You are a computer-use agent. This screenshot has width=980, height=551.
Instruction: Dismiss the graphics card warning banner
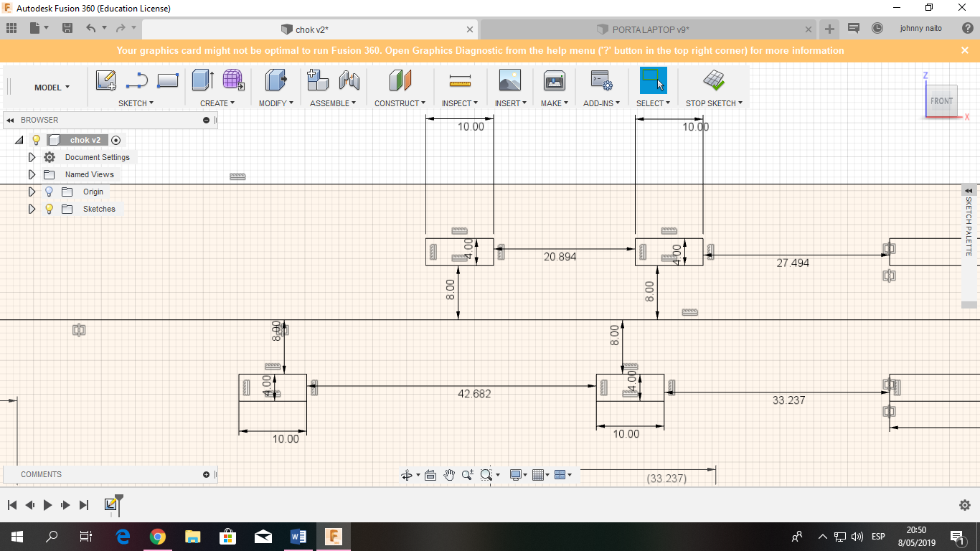(964, 50)
